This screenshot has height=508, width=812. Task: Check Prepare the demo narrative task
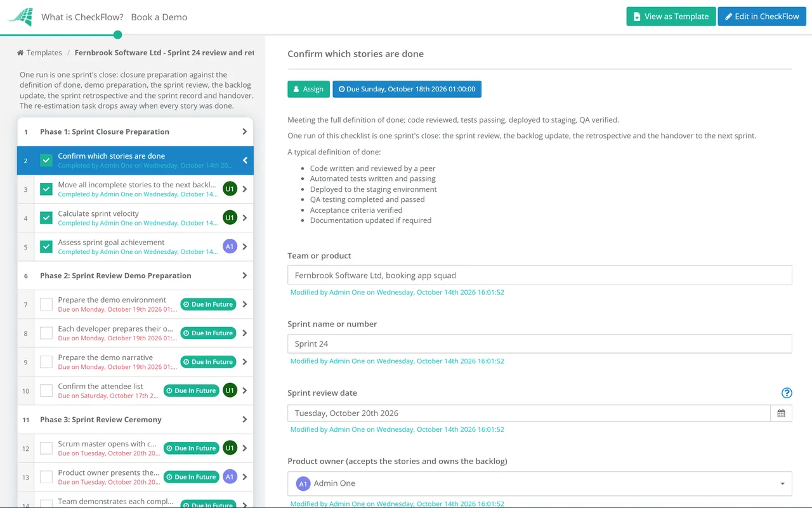46,362
